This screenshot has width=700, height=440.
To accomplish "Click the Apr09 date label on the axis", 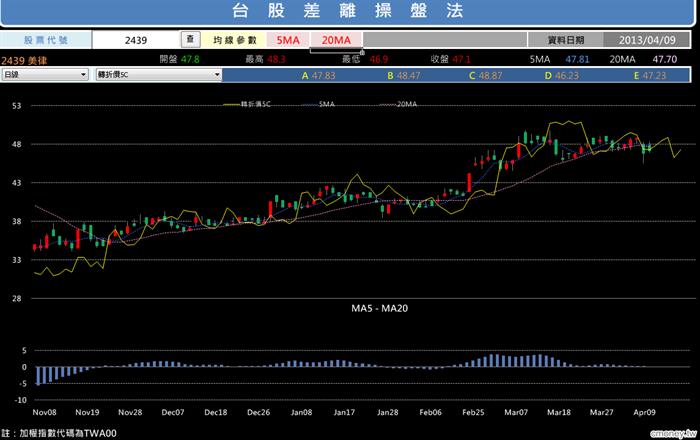I will [x=644, y=412].
